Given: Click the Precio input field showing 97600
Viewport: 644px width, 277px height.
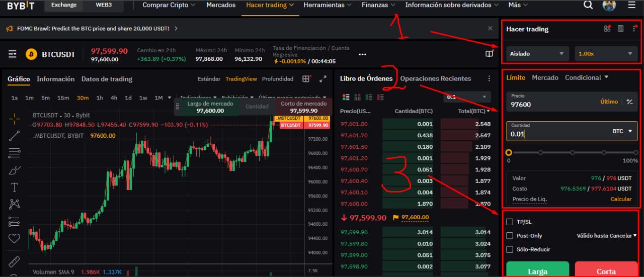Looking at the screenshot, I should coord(572,102).
